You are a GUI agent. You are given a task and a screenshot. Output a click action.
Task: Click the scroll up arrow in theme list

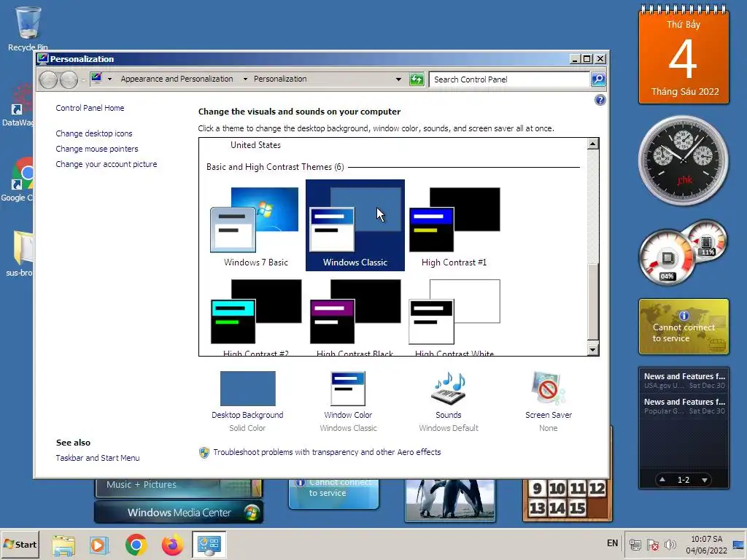(592, 144)
